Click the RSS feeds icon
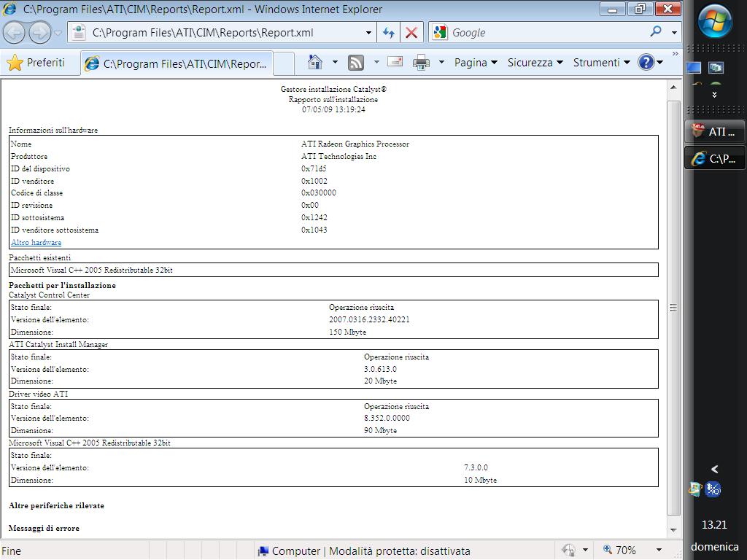 [356, 63]
